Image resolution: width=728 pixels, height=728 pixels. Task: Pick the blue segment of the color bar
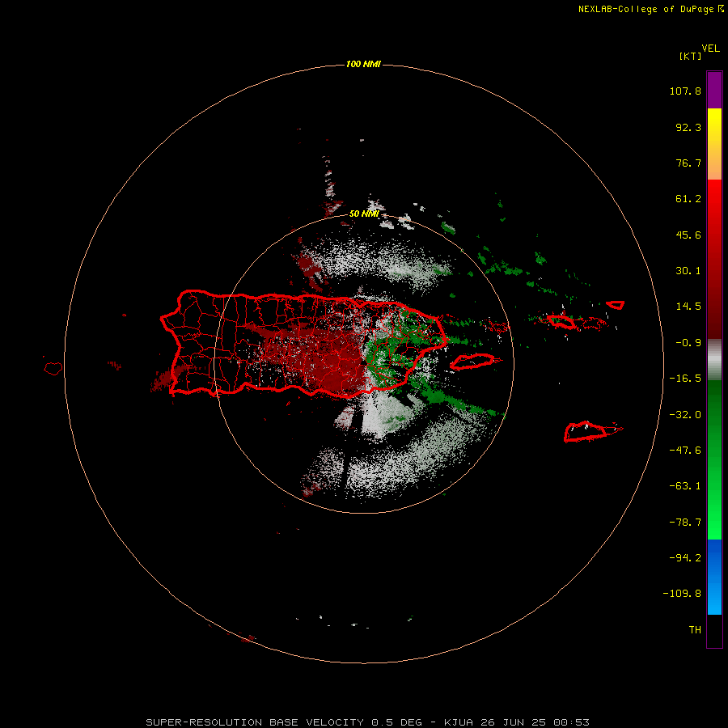tap(714, 577)
